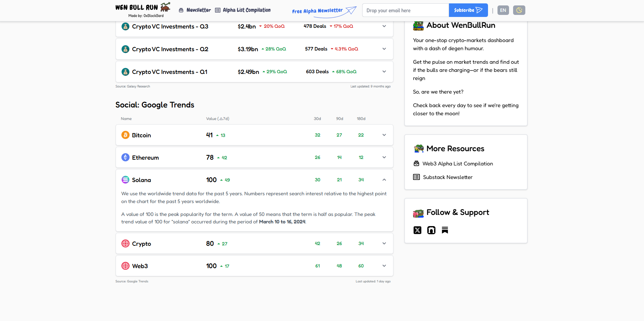Switch language using the EN button
The width and height of the screenshot is (644, 321).
[503, 10]
